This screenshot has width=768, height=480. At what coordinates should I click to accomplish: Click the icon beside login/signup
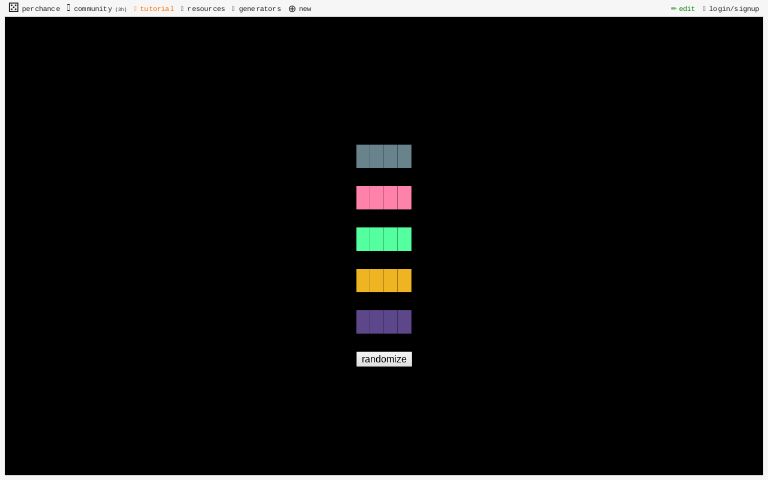704,9
